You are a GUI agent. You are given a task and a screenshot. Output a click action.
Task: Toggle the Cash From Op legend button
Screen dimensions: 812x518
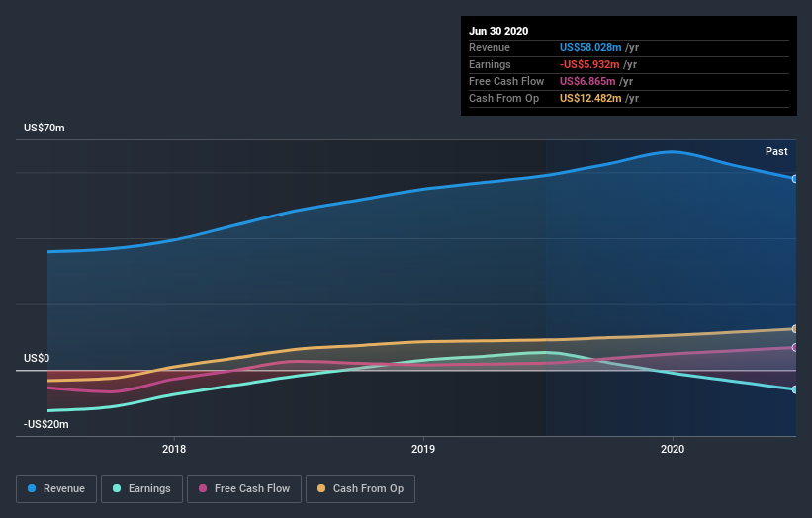click(x=360, y=489)
